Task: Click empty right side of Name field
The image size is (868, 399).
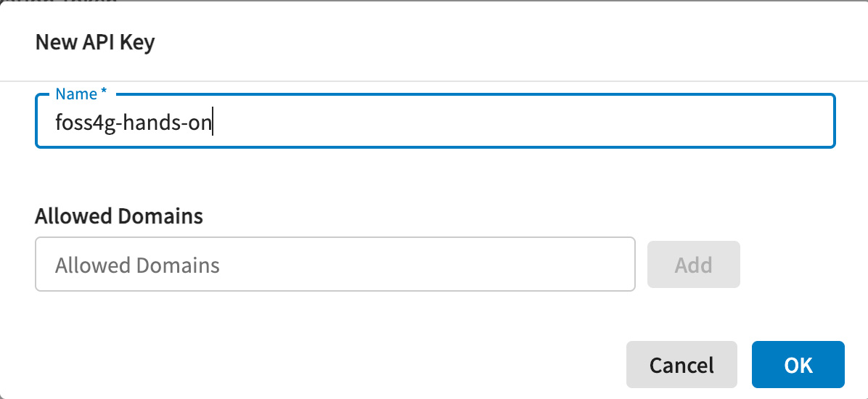Action: tap(581, 122)
